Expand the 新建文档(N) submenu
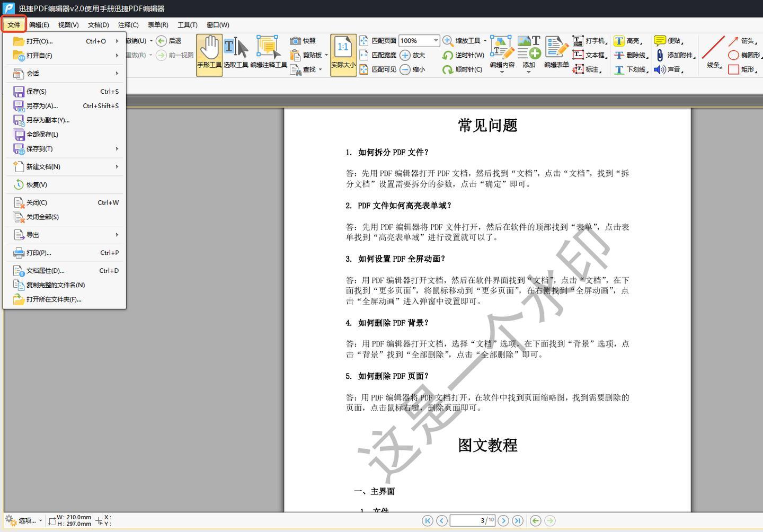The width and height of the screenshot is (763, 532). pyautogui.click(x=65, y=166)
